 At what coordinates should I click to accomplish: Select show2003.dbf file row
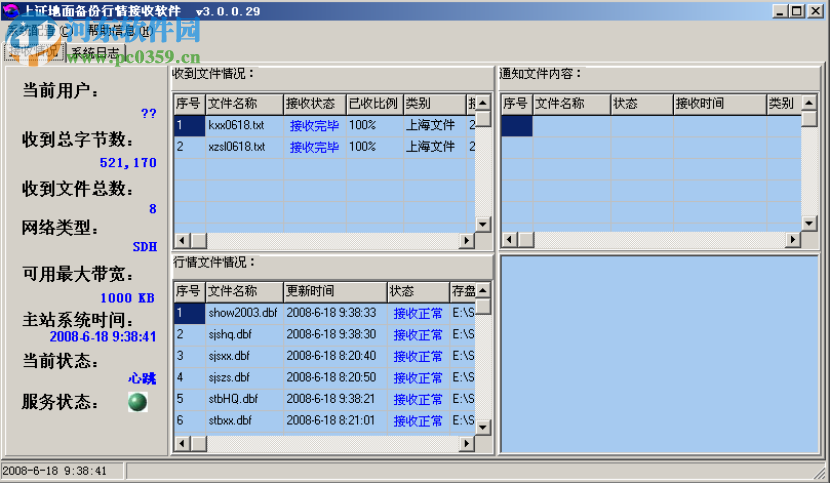click(x=324, y=313)
